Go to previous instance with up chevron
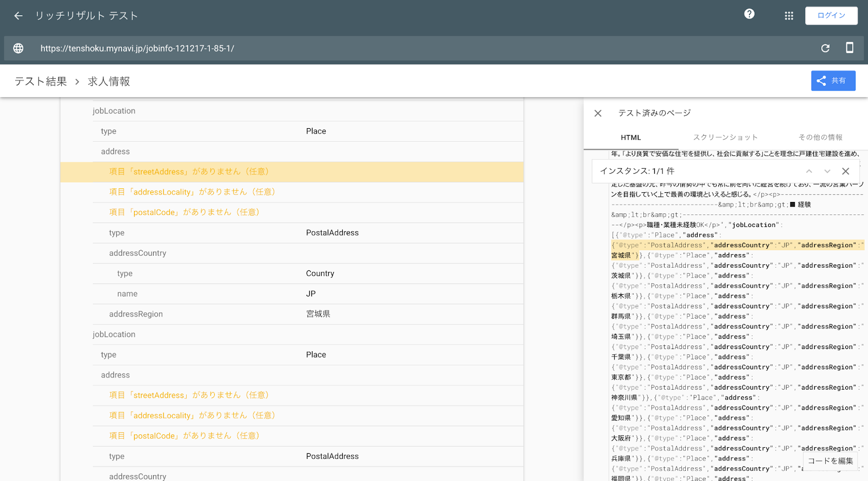Viewport: 868px width, 481px height. tap(809, 171)
